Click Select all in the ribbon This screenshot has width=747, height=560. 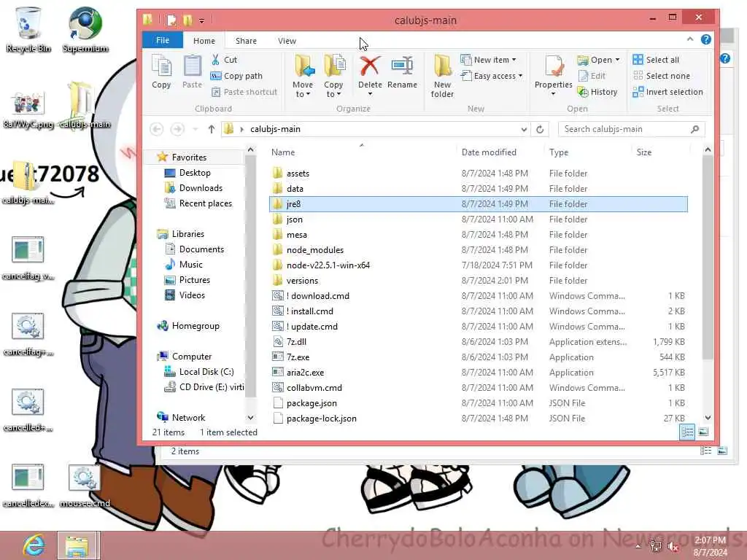point(656,60)
